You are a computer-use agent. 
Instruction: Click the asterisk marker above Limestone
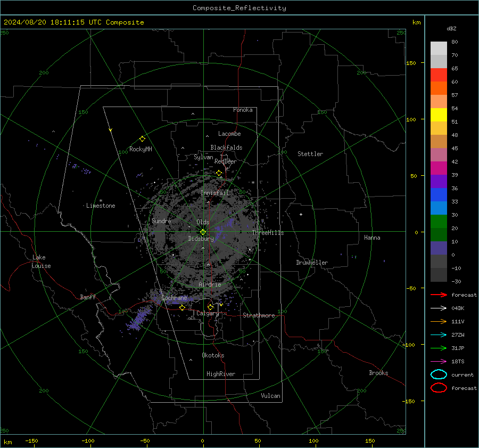101,201
